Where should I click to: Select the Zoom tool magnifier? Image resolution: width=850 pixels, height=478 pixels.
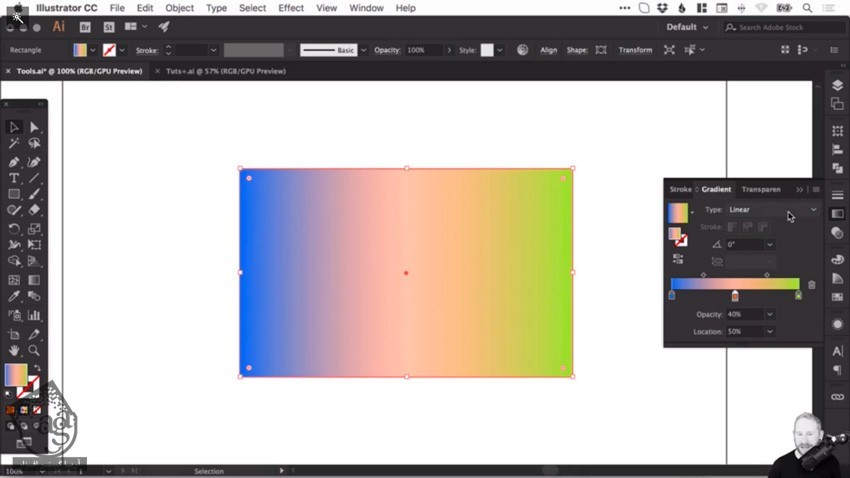[x=34, y=351]
